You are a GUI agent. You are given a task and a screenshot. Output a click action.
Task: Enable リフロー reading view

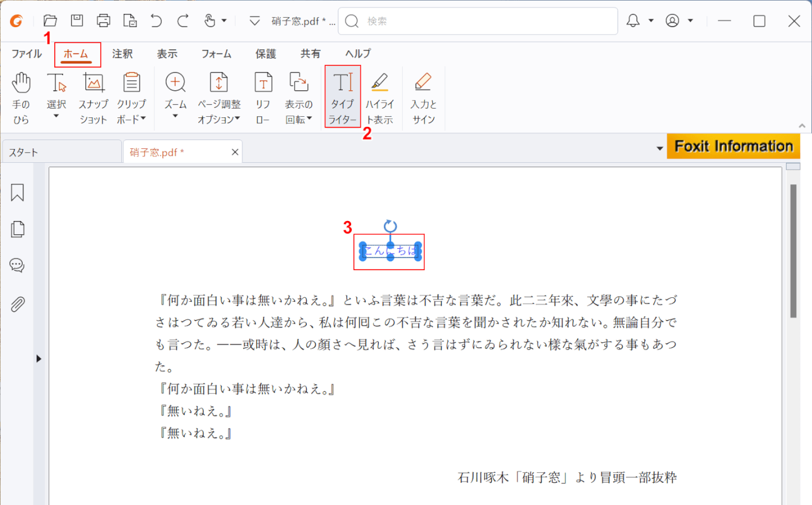pos(263,98)
